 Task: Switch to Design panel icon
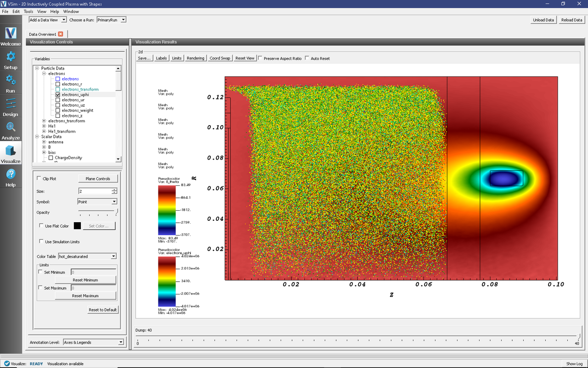(x=11, y=103)
